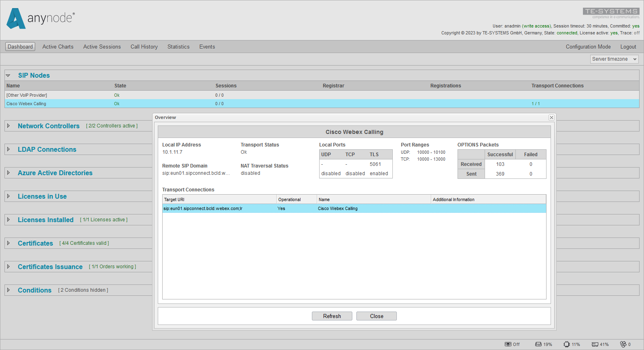
Task: Expand the Certificates Issuance section
Action: pyautogui.click(x=8, y=267)
